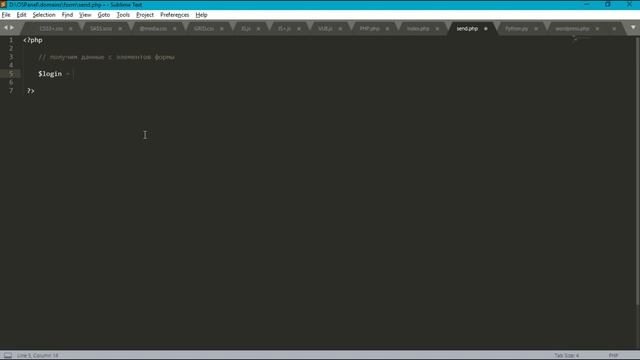
Task: Close the Python.py tab
Action: (x=536, y=29)
